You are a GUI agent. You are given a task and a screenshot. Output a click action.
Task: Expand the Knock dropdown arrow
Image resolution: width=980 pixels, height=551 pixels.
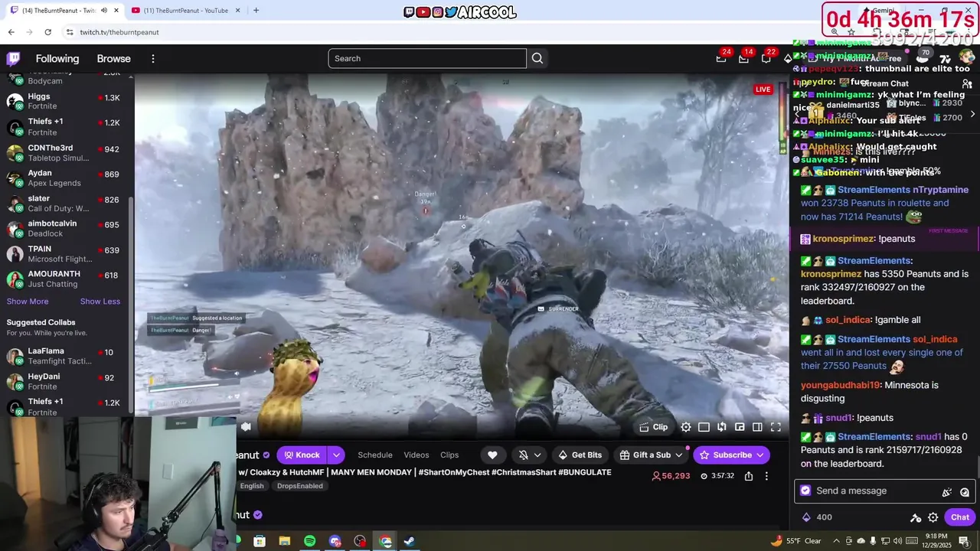point(336,455)
